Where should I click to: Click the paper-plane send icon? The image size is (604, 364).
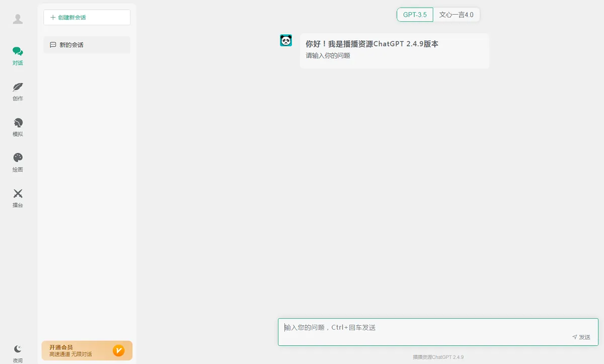pos(574,337)
